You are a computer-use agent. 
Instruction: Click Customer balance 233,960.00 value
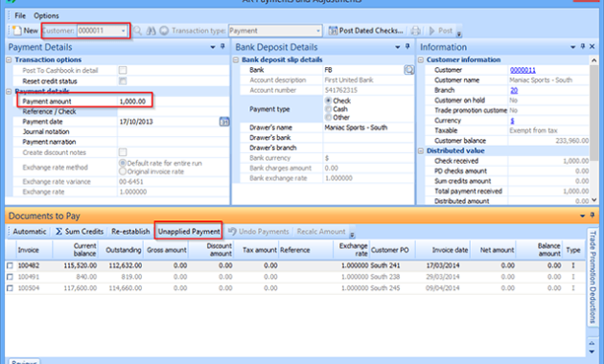point(572,141)
